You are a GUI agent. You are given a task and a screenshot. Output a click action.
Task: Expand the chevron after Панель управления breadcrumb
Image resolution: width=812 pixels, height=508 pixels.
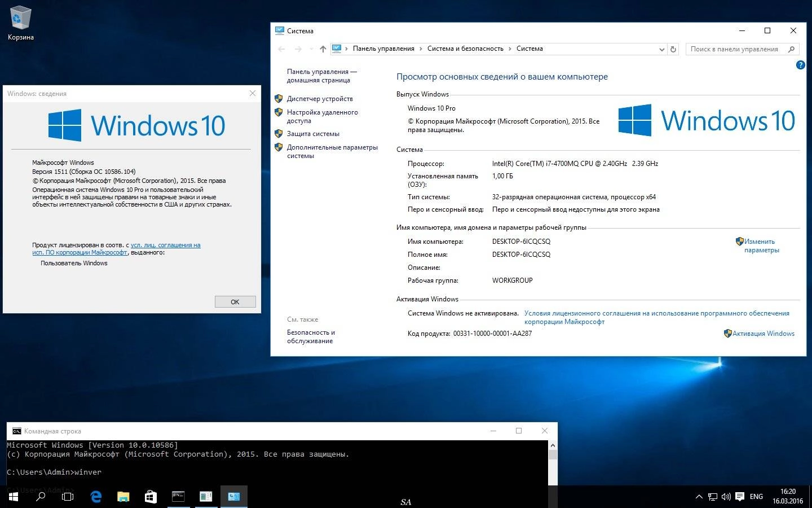click(x=421, y=49)
